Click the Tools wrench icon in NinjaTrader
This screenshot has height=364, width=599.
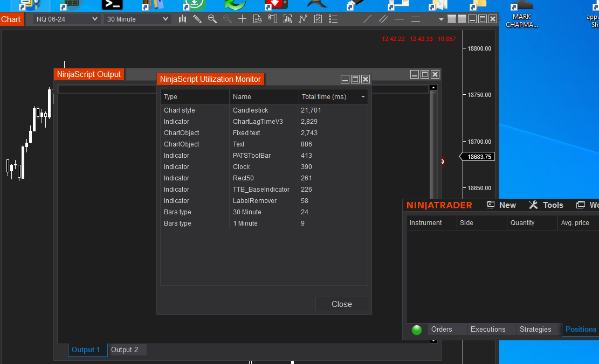coord(533,205)
